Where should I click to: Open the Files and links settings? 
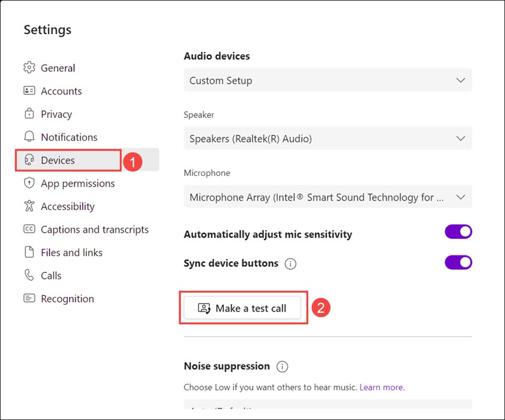click(71, 252)
